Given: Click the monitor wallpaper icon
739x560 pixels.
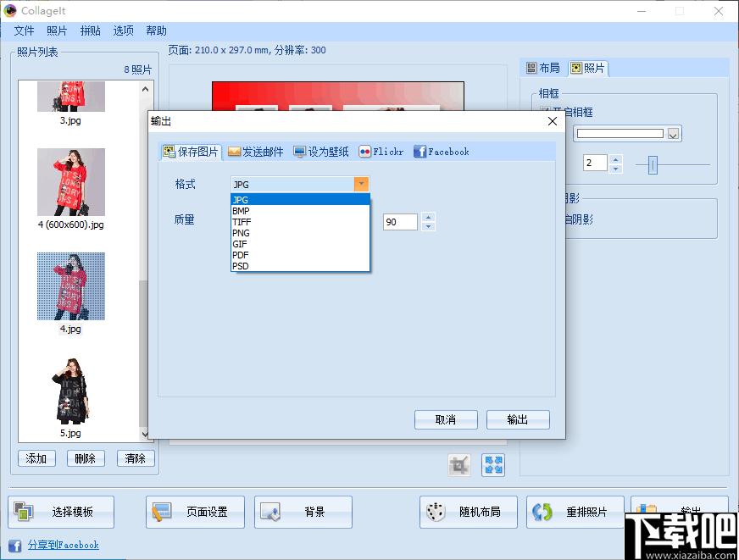Looking at the screenshot, I should [299, 152].
